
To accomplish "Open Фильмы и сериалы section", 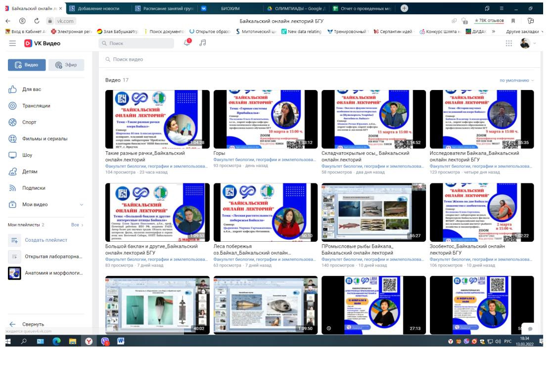I will point(45,138).
